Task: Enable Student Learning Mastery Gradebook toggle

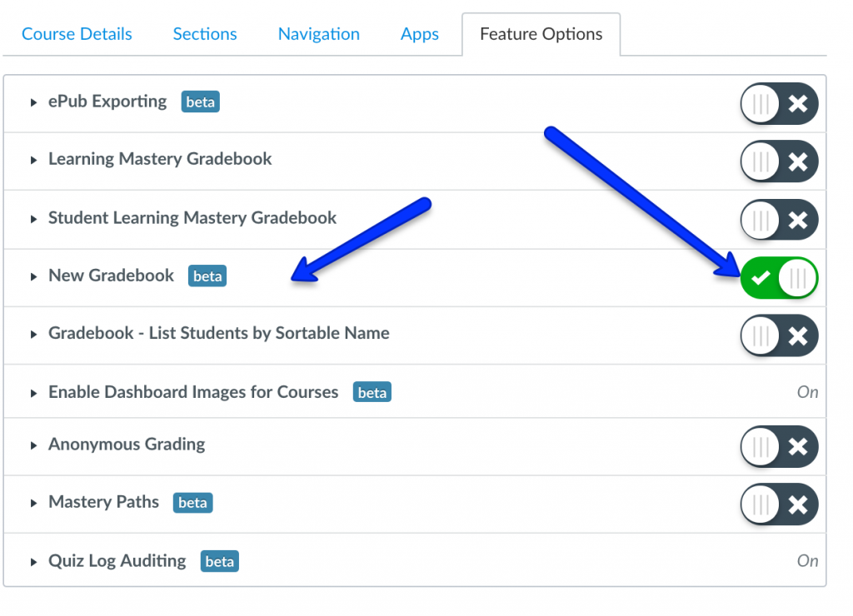Action: (779, 220)
